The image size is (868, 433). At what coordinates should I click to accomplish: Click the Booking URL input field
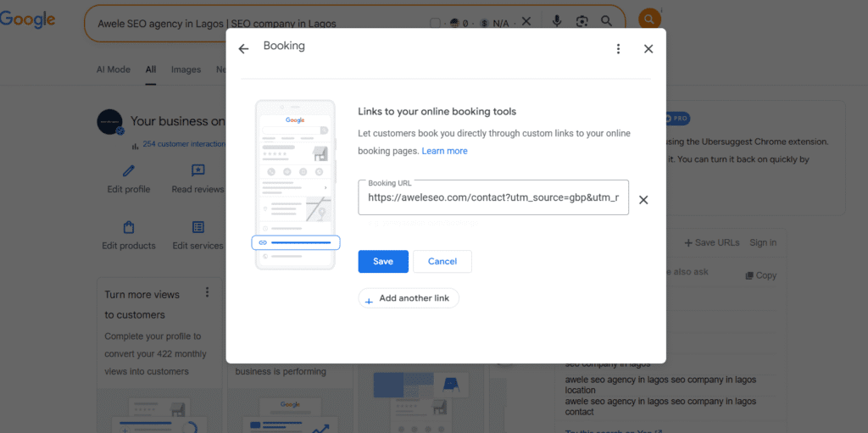click(493, 197)
